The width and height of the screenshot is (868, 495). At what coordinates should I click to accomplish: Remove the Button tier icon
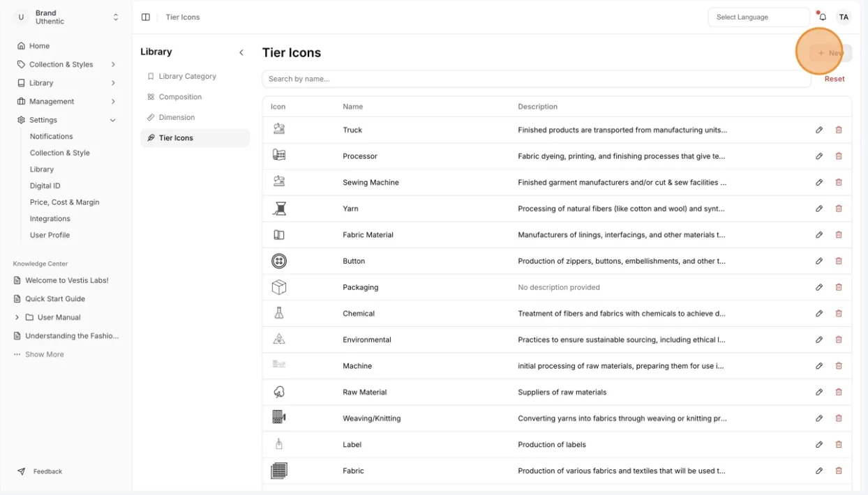[839, 261]
